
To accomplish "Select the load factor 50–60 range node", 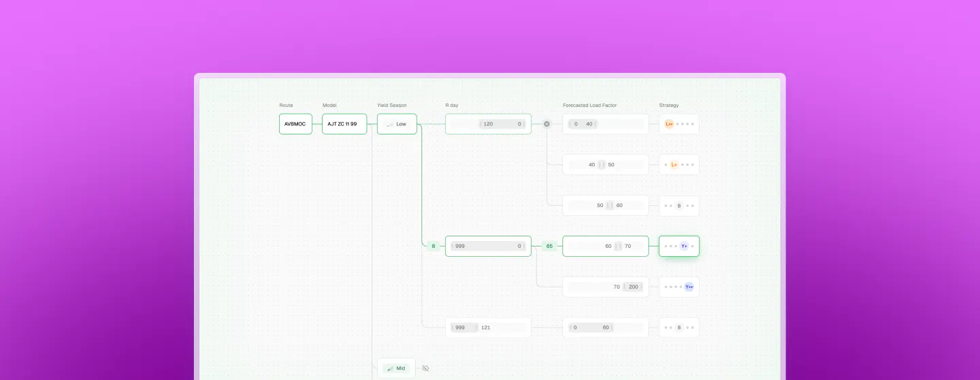I will (606, 206).
